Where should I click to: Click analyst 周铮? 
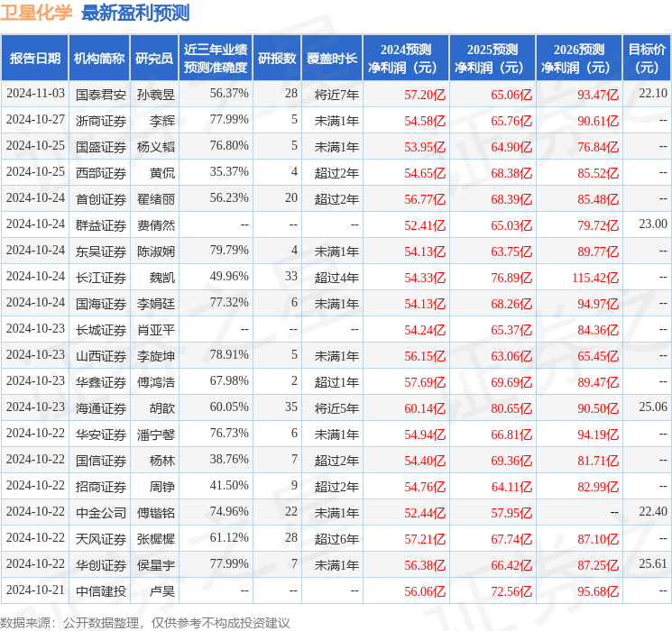[162, 487]
